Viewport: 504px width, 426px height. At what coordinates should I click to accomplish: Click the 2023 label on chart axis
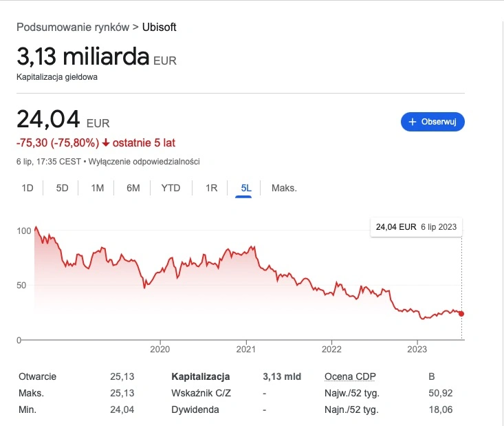pos(417,349)
